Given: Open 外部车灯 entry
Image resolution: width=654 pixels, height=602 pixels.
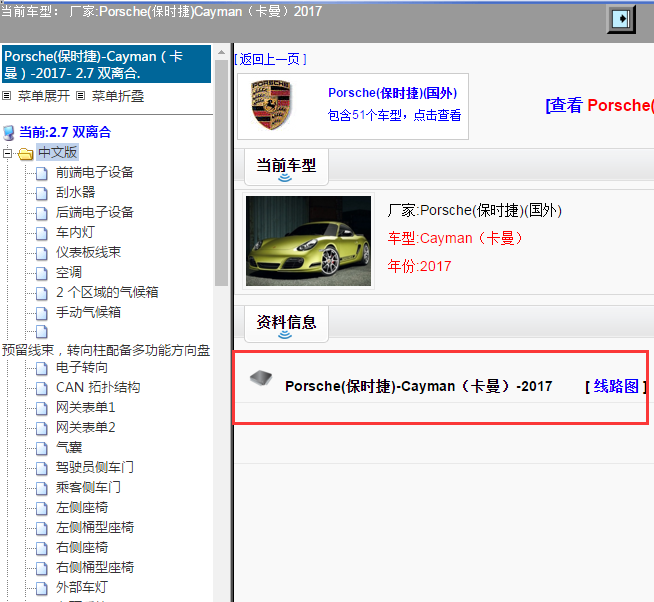Looking at the screenshot, I should [82, 588].
